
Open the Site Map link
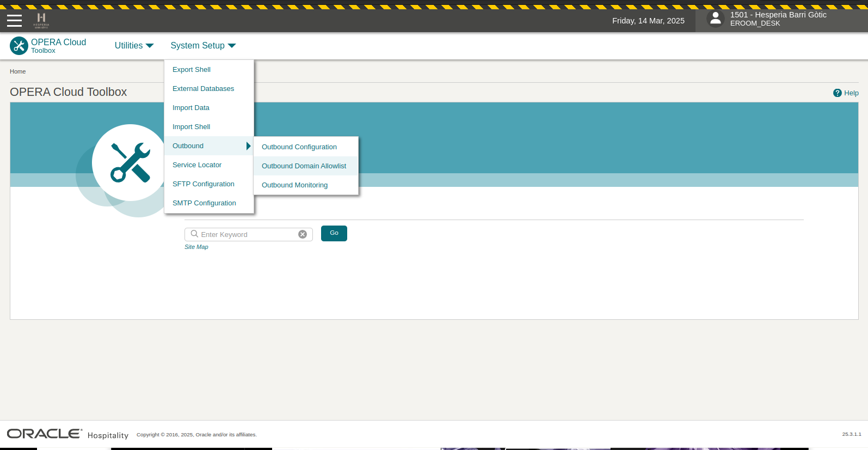(x=196, y=247)
